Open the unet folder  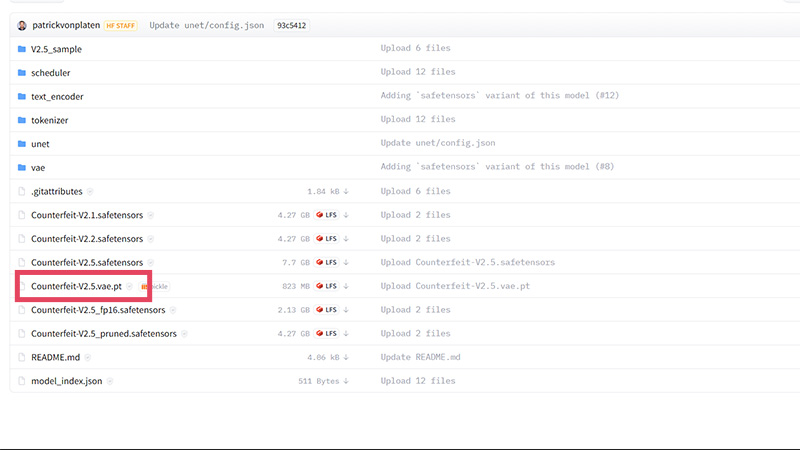click(40, 144)
